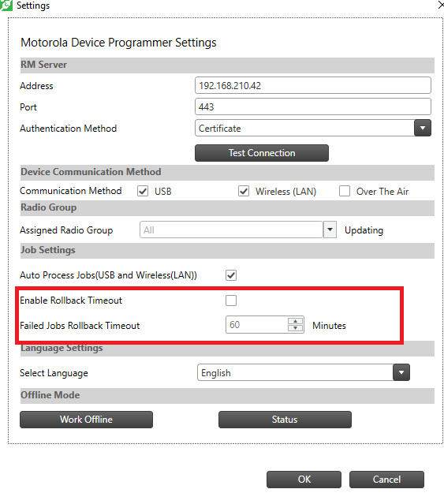
Task: Increase rollback timeout with up arrow
Action: (295, 321)
